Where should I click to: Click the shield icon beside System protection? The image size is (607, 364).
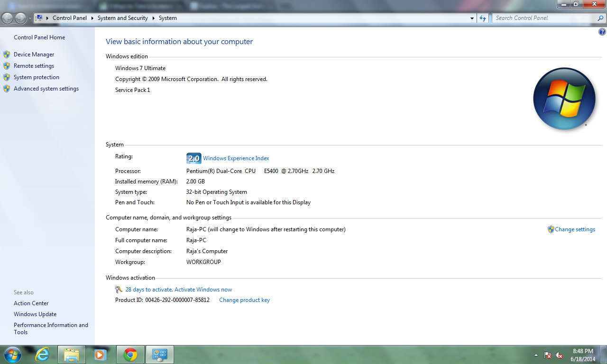click(7, 77)
